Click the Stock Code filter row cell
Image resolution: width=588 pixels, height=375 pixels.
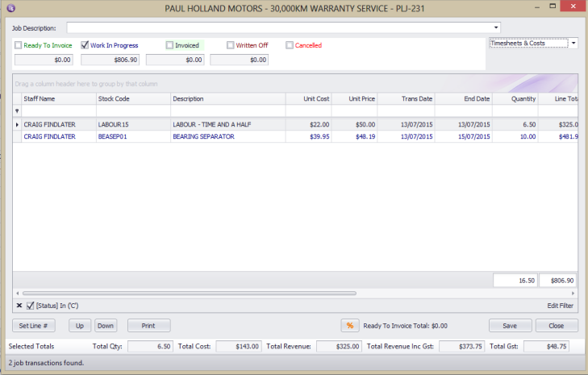click(133, 111)
